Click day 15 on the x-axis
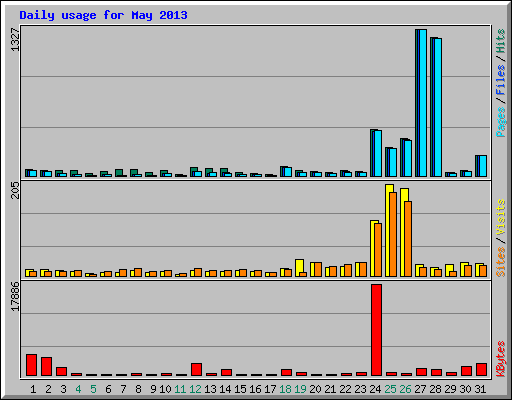The height and width of the screenshot is (400, 512). 240,389
